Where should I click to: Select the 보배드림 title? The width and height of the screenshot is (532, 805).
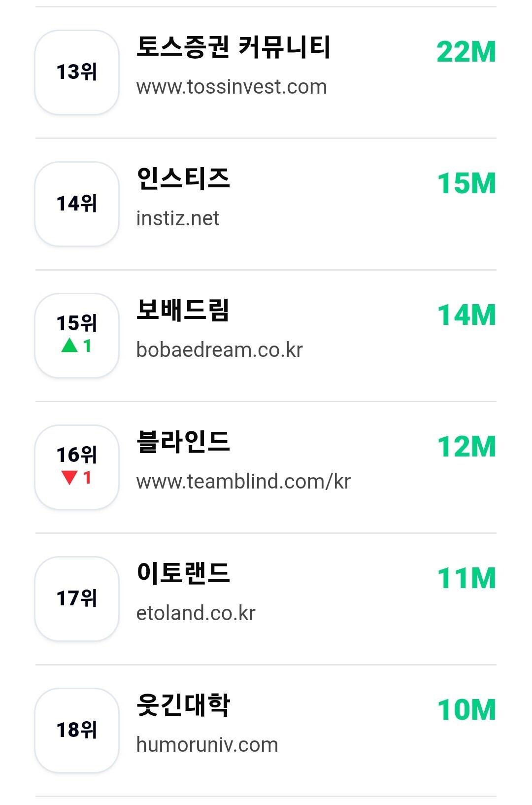183,311
